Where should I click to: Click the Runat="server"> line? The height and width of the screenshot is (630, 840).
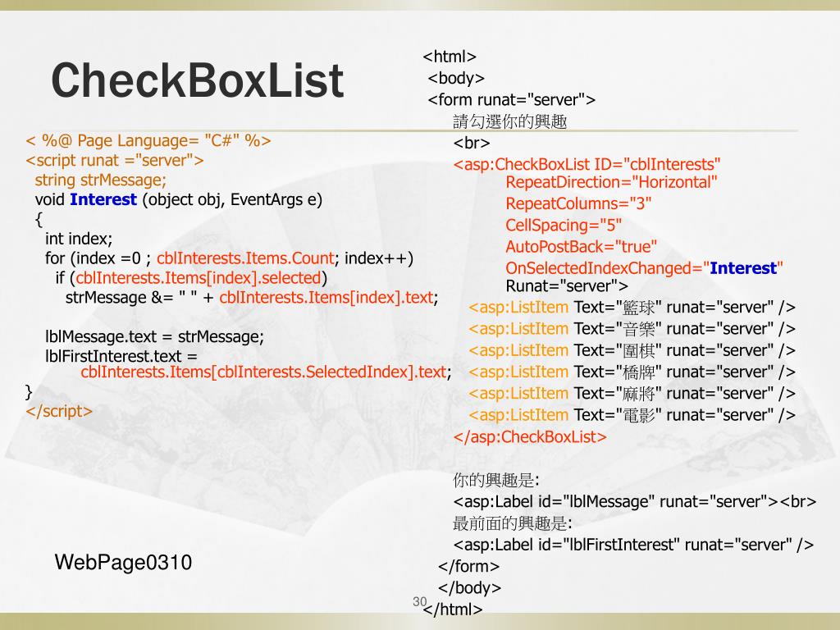pyautogui.click(x=567, y=286)
